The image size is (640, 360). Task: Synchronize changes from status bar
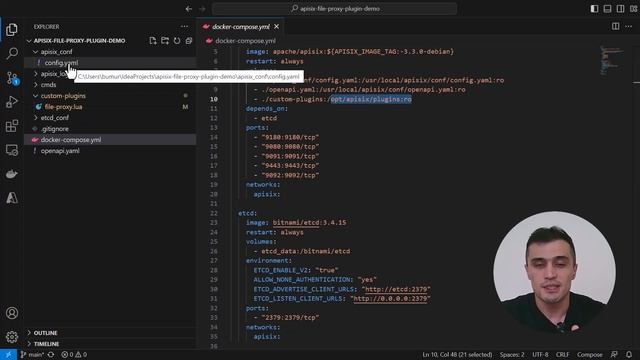coord(51,355)
